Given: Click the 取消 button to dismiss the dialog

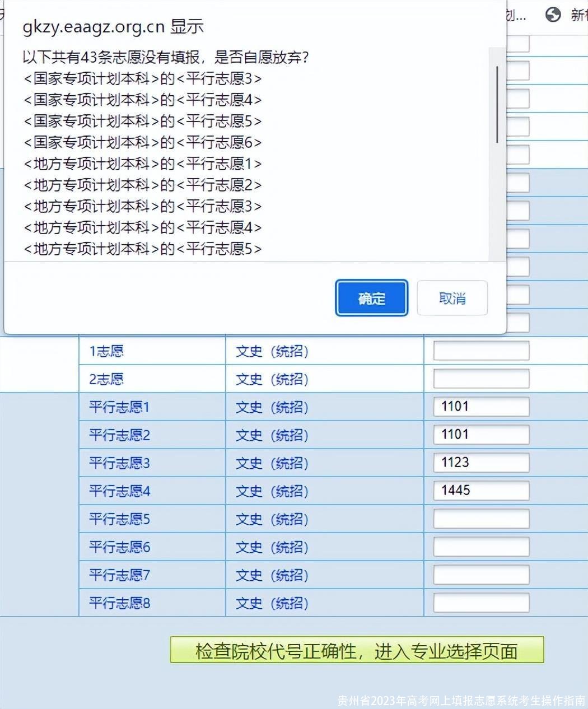Looking at the screenshot, I should pos(452,298).
